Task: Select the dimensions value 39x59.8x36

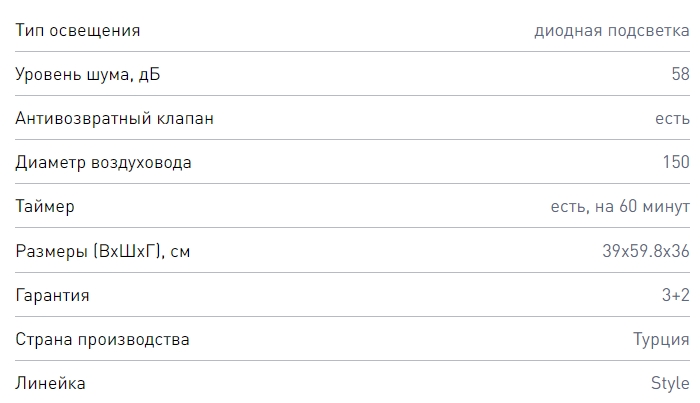Action: point(646,251)
